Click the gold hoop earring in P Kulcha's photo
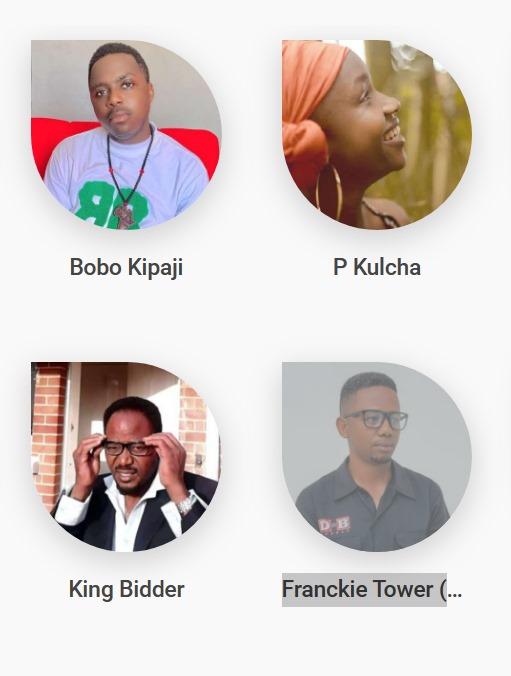This screenshot has height=676, width=511. pos(329,192)
